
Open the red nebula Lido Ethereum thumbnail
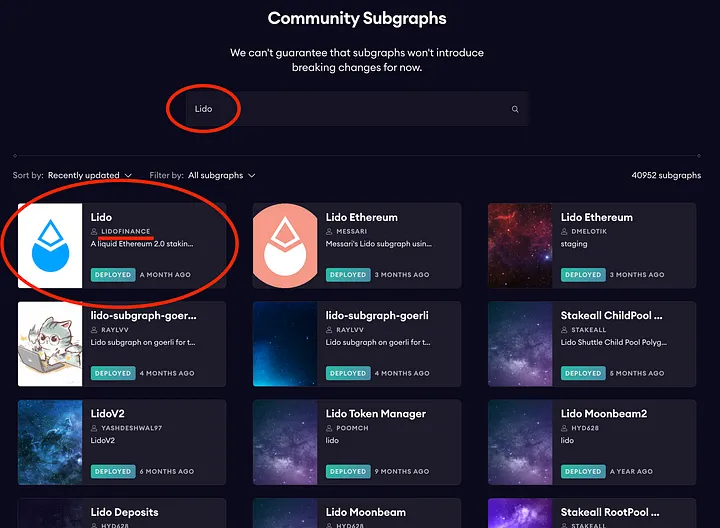[520, 246]
